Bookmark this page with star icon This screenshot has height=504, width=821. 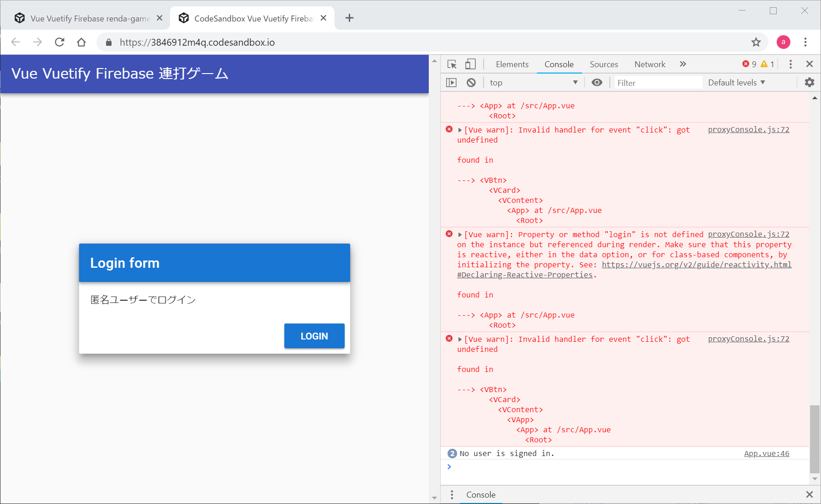[756, 42]
